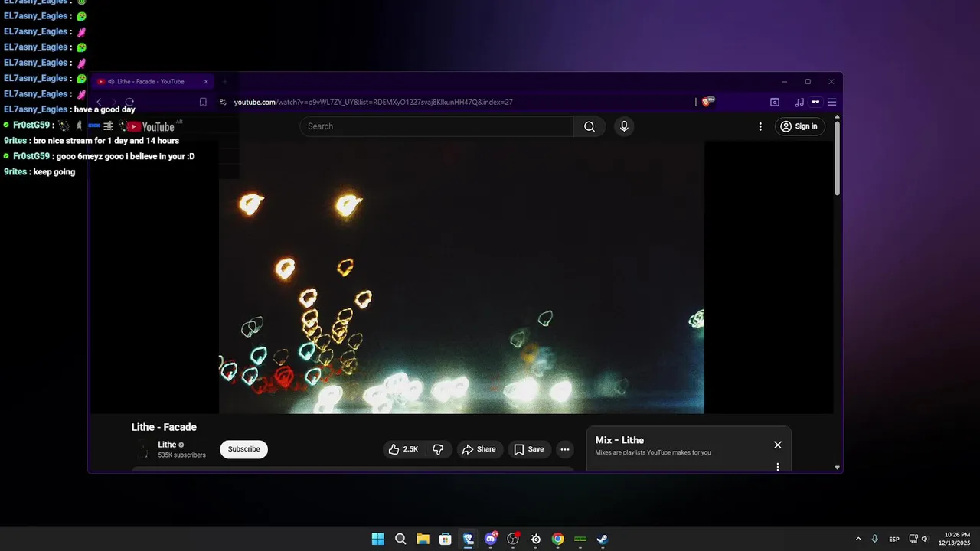980x551 pixels.
Task: Click the system tray microphone icon
Action: (x=874, y=539)
